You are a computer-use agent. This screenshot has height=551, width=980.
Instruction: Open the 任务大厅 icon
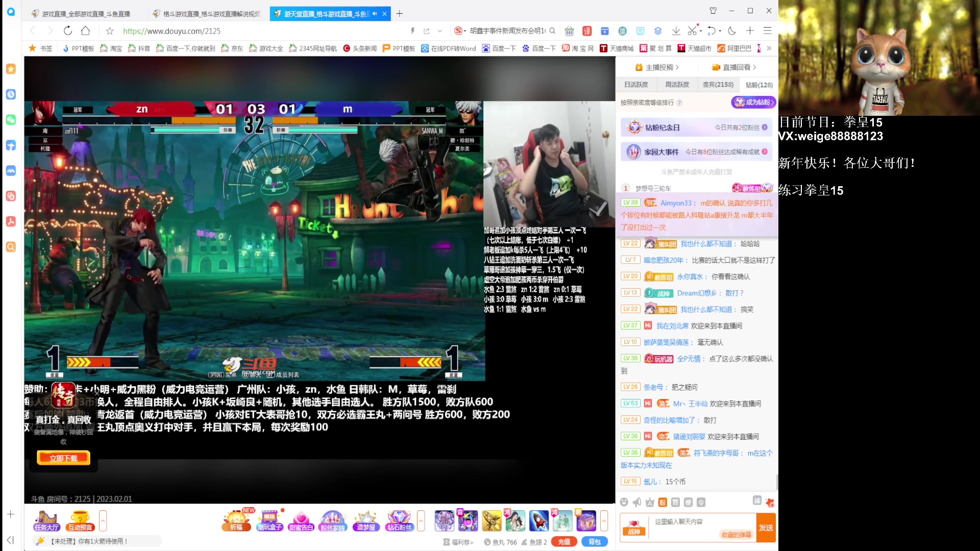coord(47,521)
